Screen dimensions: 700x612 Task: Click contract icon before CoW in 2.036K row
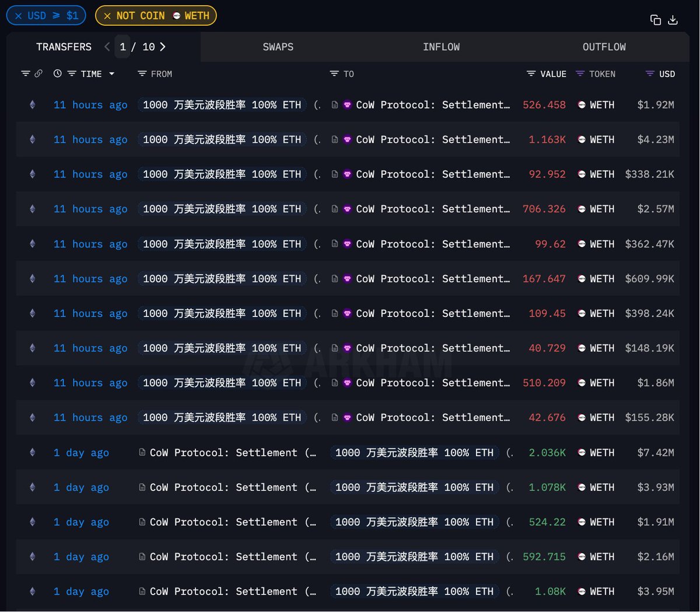(142, 452)
